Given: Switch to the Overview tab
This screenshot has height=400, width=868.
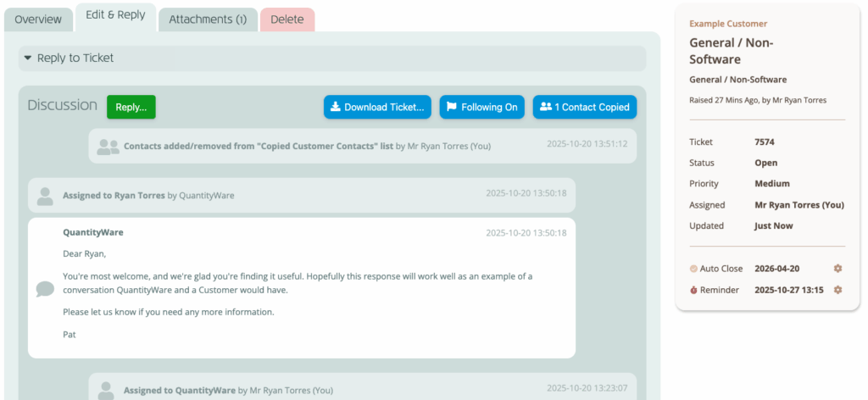Looking at the screenshot, I should click(x=38, y=19).
